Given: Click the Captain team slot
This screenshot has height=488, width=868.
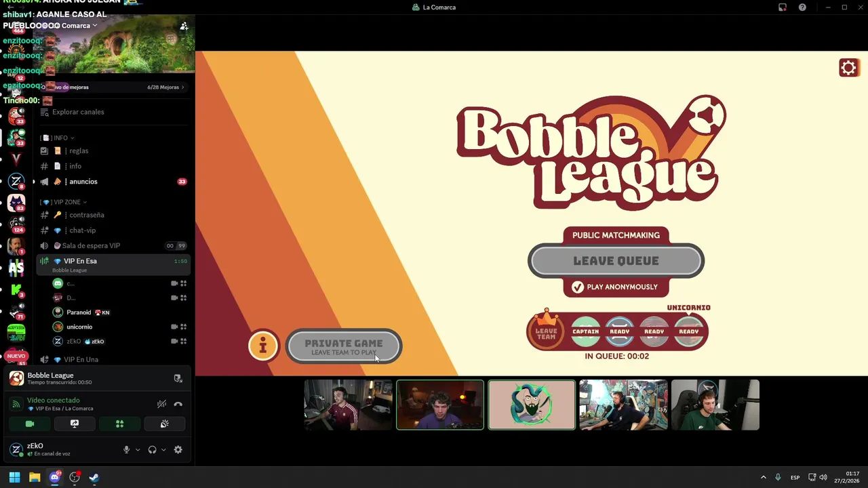Looking at the screenshot, I should 585,331.
